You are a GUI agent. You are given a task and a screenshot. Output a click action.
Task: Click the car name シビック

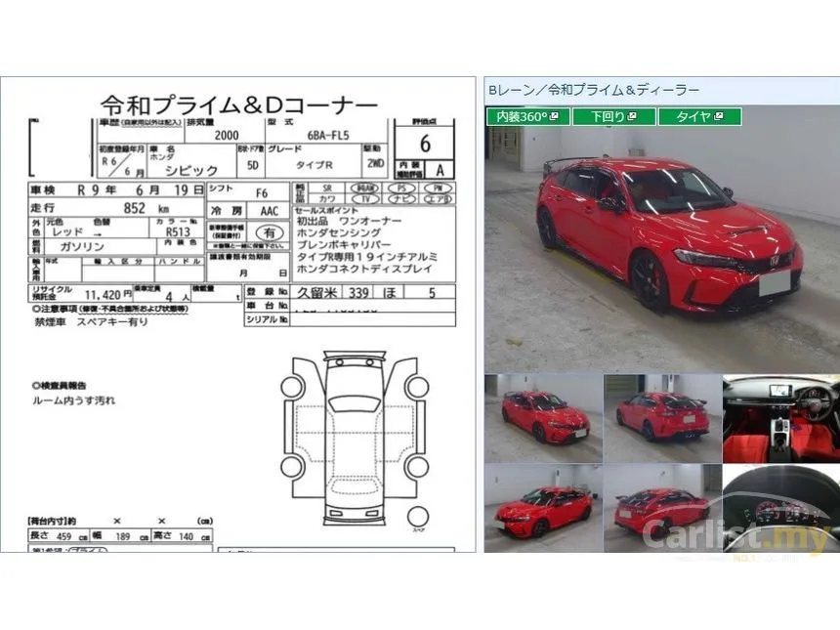[191, 171]
